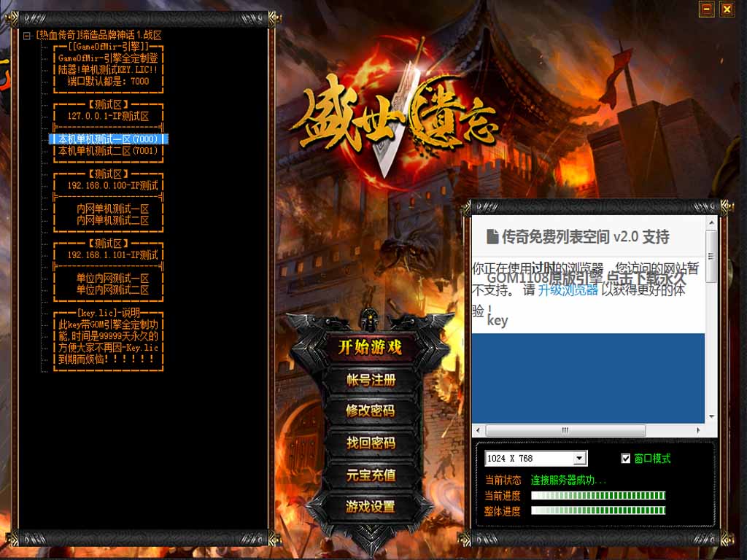The width and height of the screenshot is (747, 560).
Task: Open 找回密码 recover password
Action: click(x=371, y=443)
